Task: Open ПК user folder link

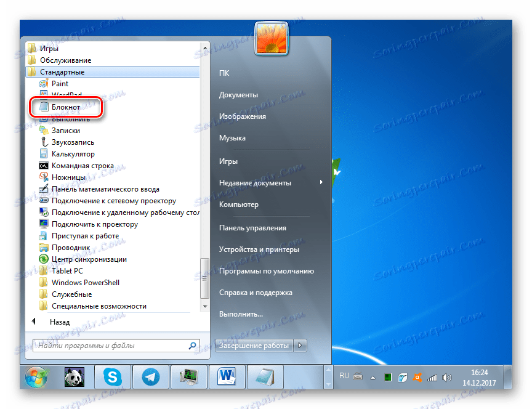Action: (224, 73)
